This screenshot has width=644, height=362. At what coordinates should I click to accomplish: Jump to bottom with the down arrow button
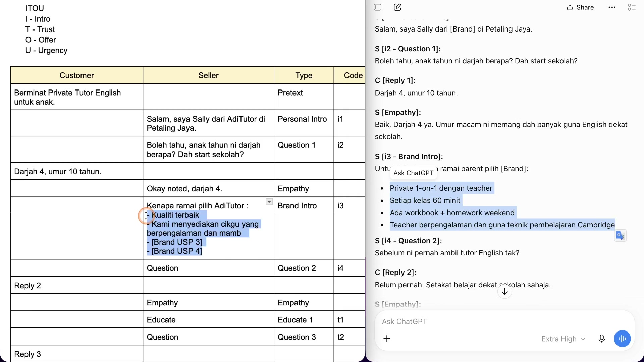(x=505, y=292)
